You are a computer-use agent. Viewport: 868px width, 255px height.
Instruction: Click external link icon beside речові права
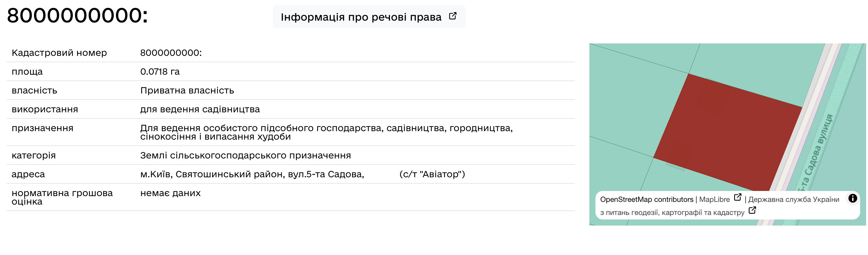tap(453, 16)
